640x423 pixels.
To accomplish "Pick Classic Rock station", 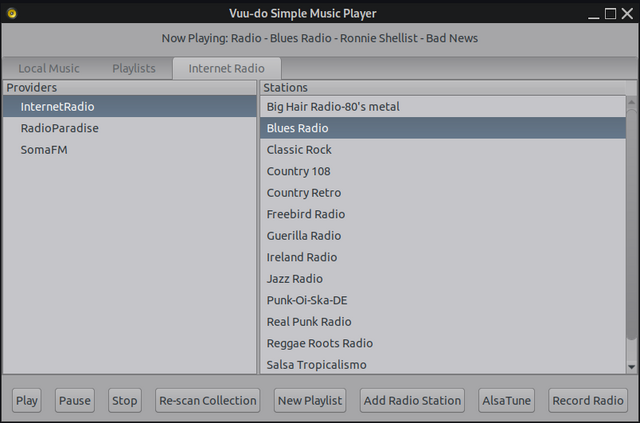I will (x=298, y=150).
